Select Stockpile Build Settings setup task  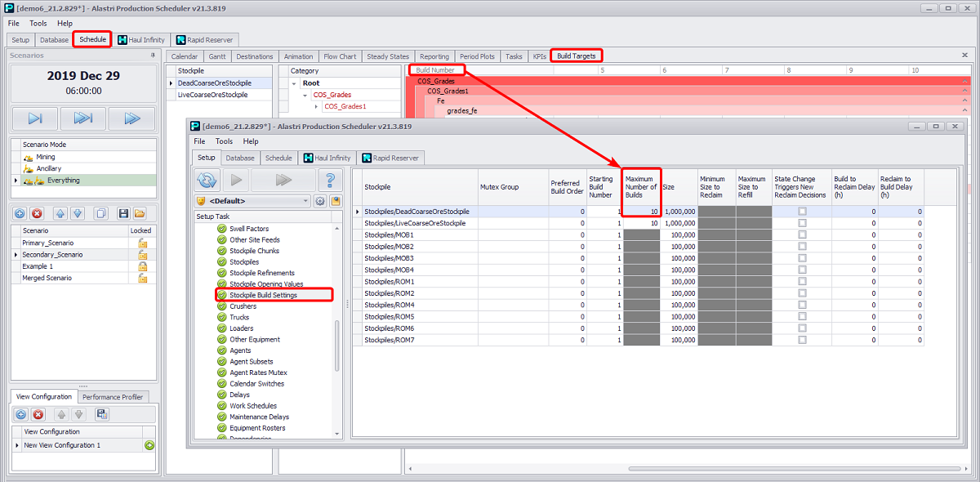point(263,295)
